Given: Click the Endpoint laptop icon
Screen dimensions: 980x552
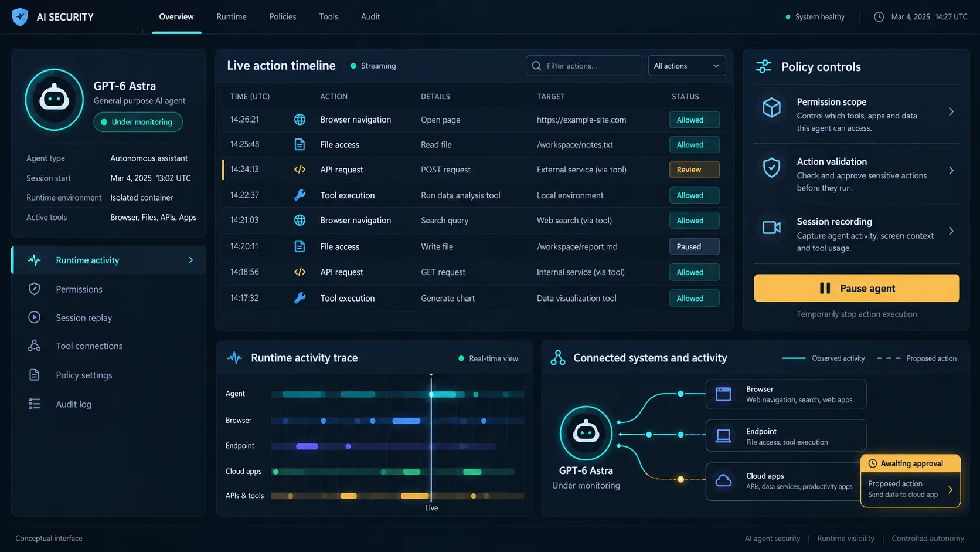Looking at the screenshot, I should (x=723, y=436).
